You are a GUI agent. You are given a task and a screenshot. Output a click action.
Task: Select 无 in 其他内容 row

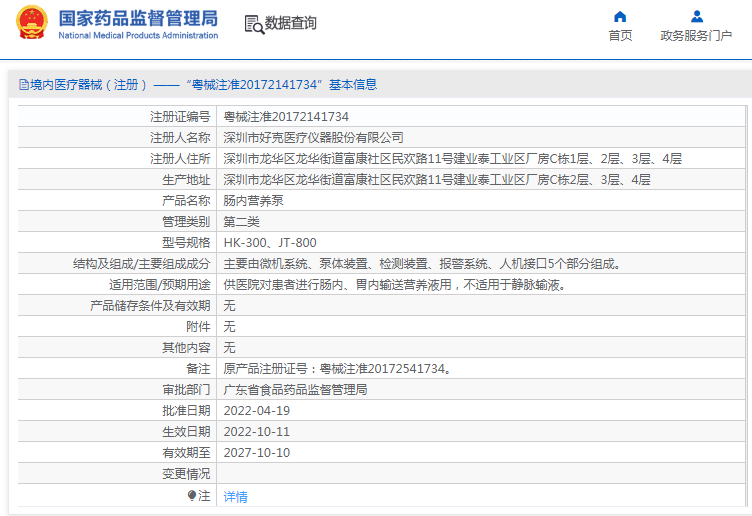(x=229, y=348)
